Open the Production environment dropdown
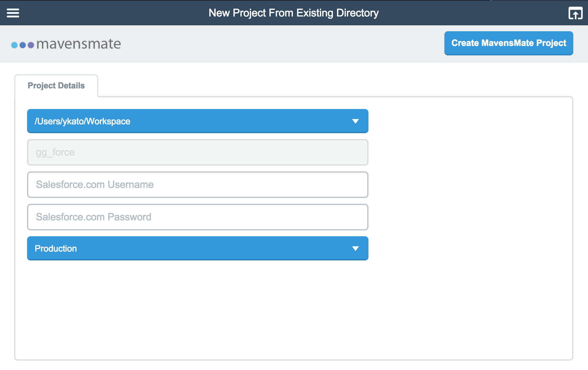Screen dimensions: 588x370 pyautogui.click(x=197, y=248)
